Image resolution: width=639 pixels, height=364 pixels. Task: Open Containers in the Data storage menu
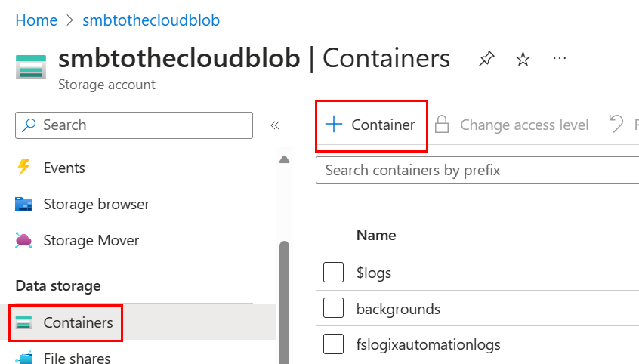pyautogui.click(x=78, y=323)
